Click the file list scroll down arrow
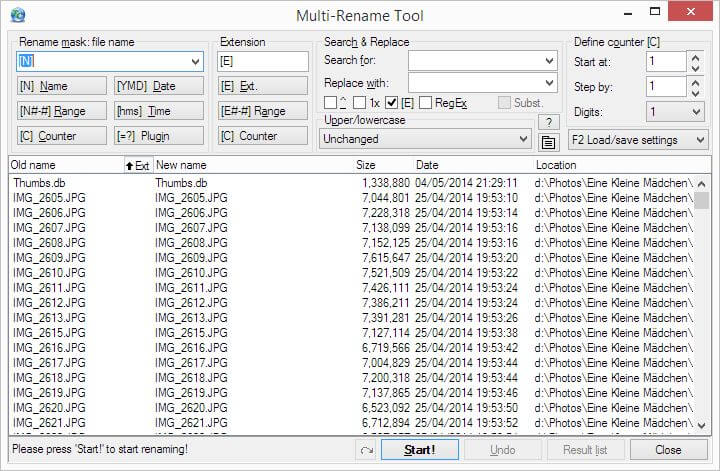 [701, 426]
